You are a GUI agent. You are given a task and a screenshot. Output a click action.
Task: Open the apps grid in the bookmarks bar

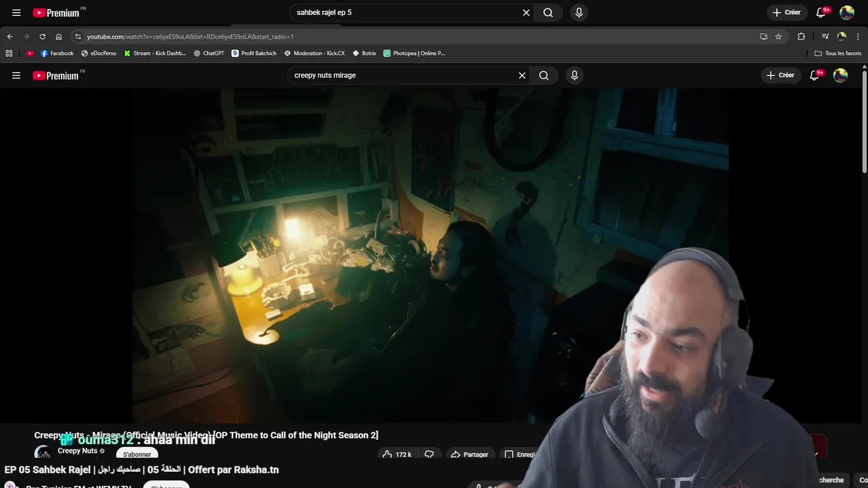point(9,53)
